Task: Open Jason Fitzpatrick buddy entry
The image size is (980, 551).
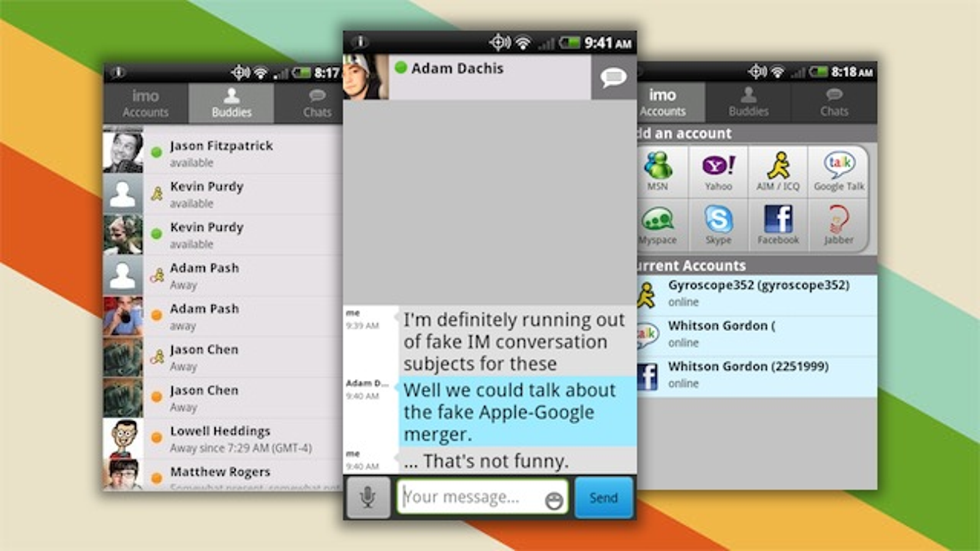Action: [223, 152]
